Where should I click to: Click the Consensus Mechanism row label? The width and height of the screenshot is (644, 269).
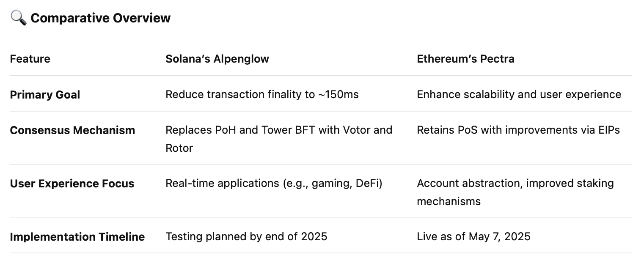[72, 130]
